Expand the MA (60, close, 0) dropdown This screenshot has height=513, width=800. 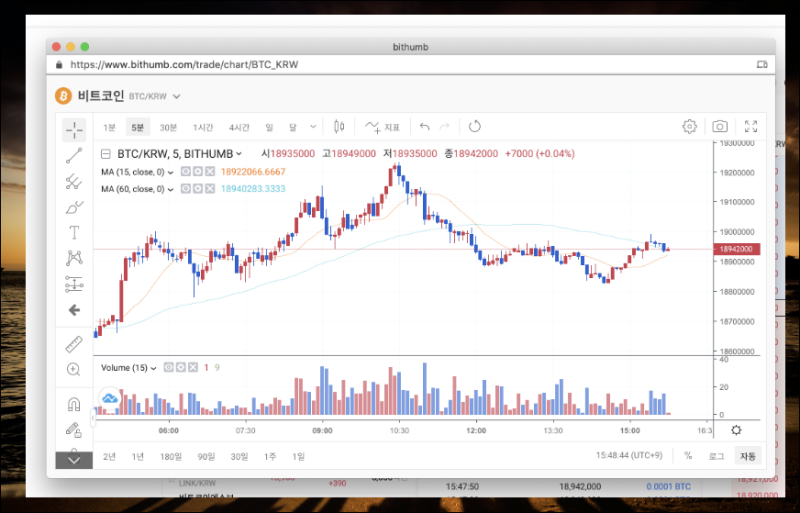click(170, 190)
